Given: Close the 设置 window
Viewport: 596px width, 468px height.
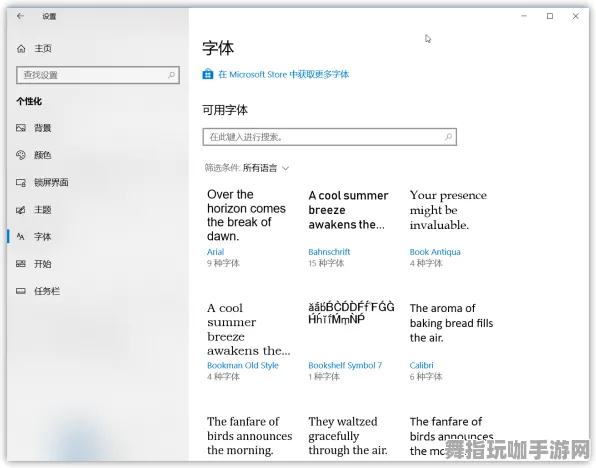Looking at the screenshot, I should click(x=575, y=16).
